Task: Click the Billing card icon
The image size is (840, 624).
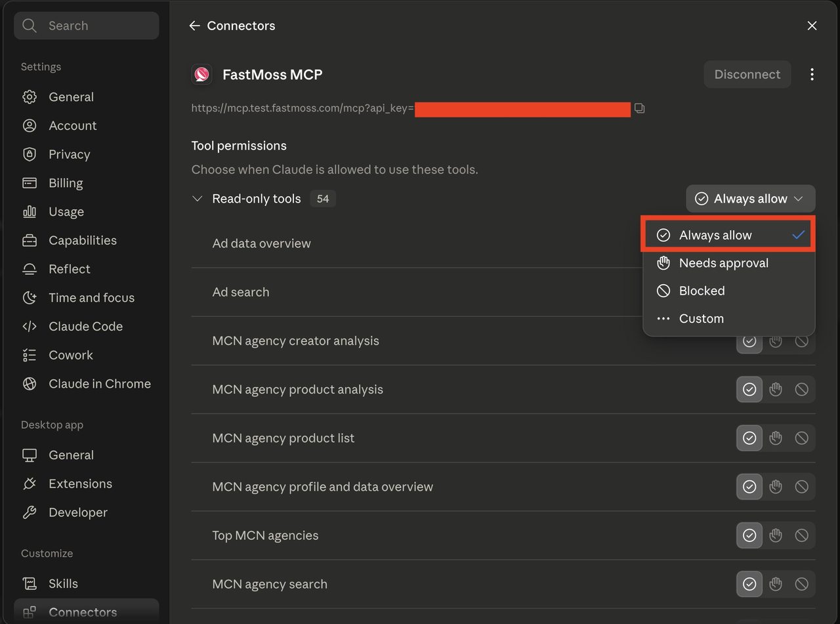Action: (x=30, y=183)
